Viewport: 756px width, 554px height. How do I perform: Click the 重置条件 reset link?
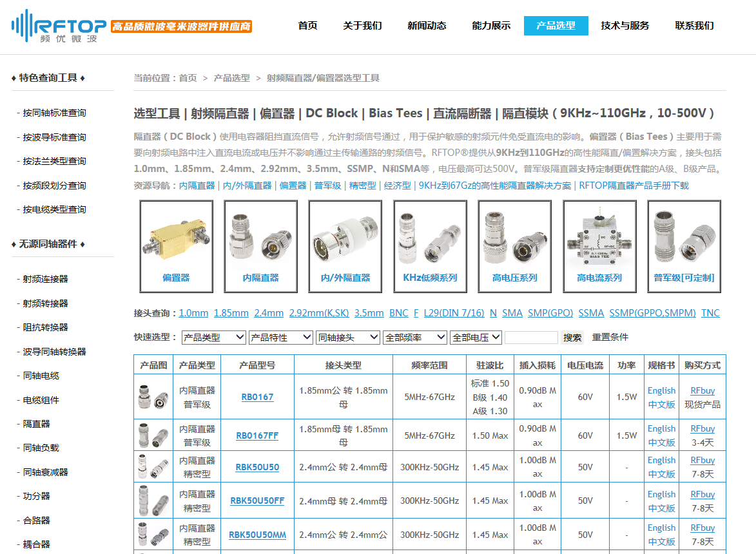coord(610,337)
